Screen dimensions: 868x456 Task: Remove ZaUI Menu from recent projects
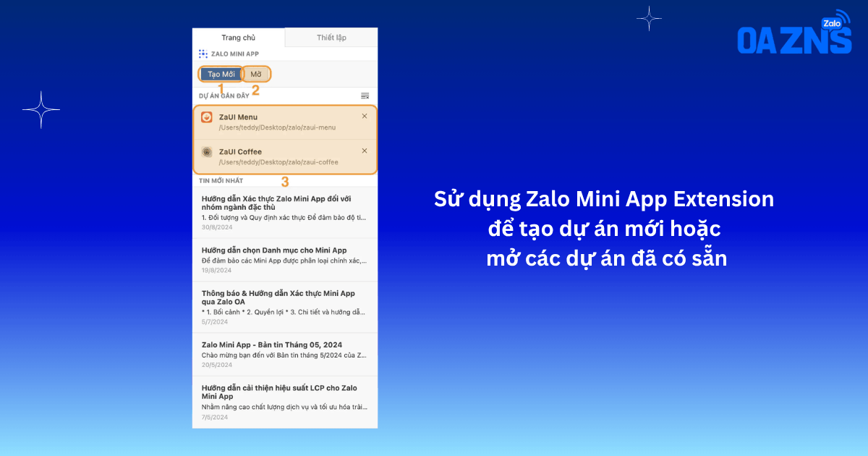tap(365, 116)
